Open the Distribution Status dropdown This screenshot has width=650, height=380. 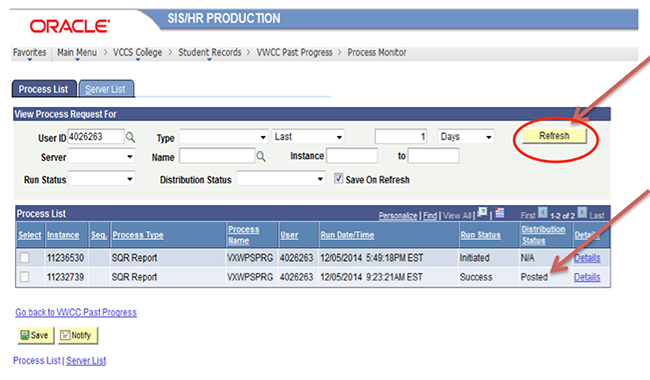click(x=281, y=179)
